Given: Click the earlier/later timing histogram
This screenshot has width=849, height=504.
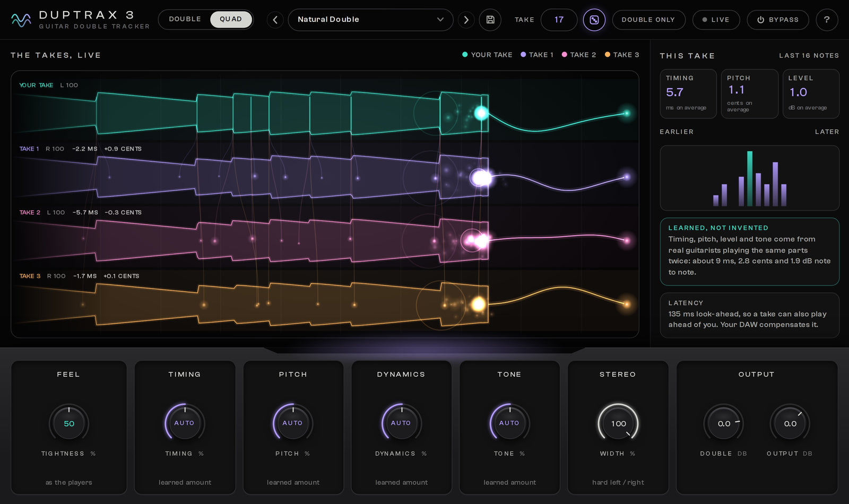Looking at the screenshot, I should point(749,178).
